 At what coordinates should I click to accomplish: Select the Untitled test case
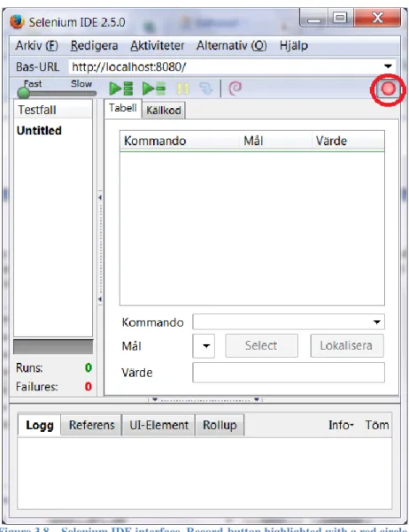[x=39, y=130]
